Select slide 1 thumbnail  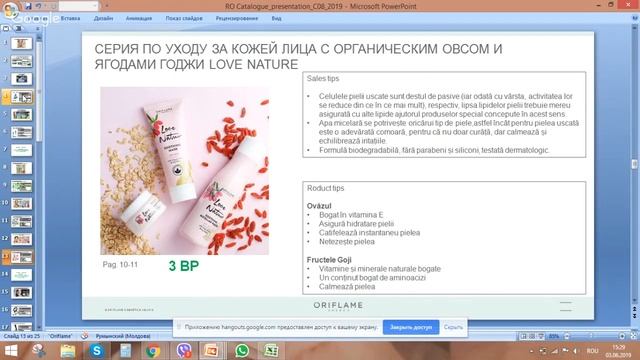(21, 43)
